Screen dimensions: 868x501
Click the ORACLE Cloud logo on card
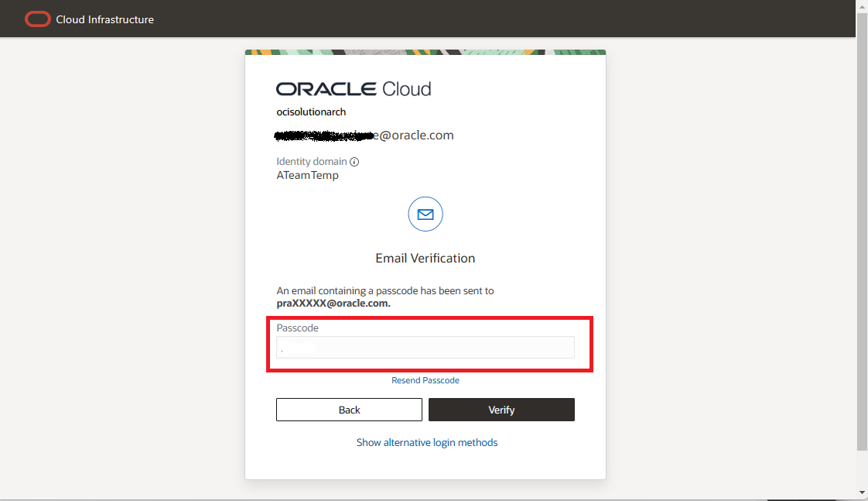coord(354,89)
